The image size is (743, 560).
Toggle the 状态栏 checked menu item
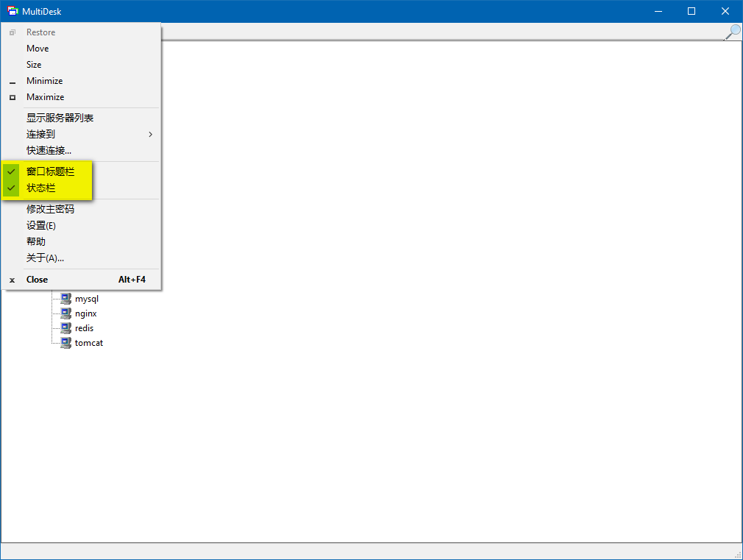(x=40, y=188)
